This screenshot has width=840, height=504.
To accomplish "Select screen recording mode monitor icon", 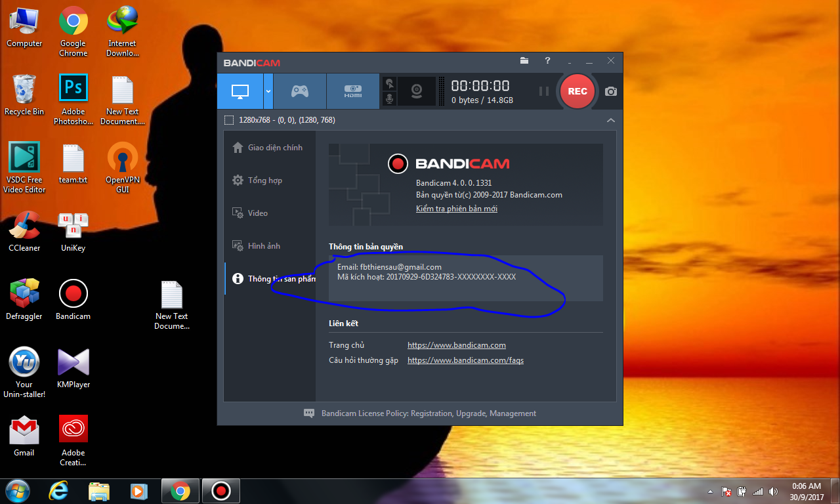I will click(x=240, y=91).
